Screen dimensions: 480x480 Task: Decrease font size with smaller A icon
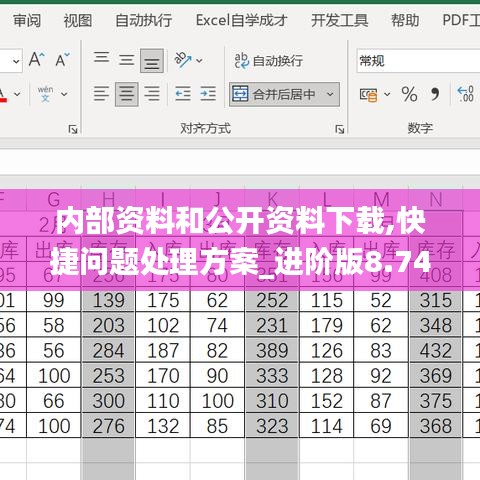[x=62, y=60]
